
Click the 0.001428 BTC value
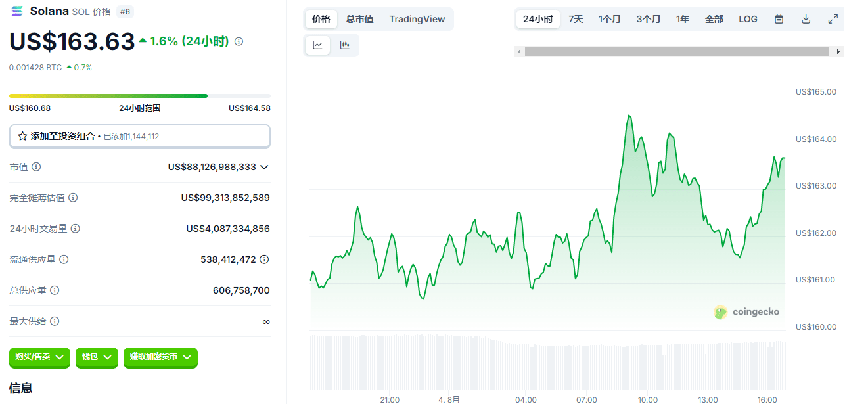tap(35, 68)
